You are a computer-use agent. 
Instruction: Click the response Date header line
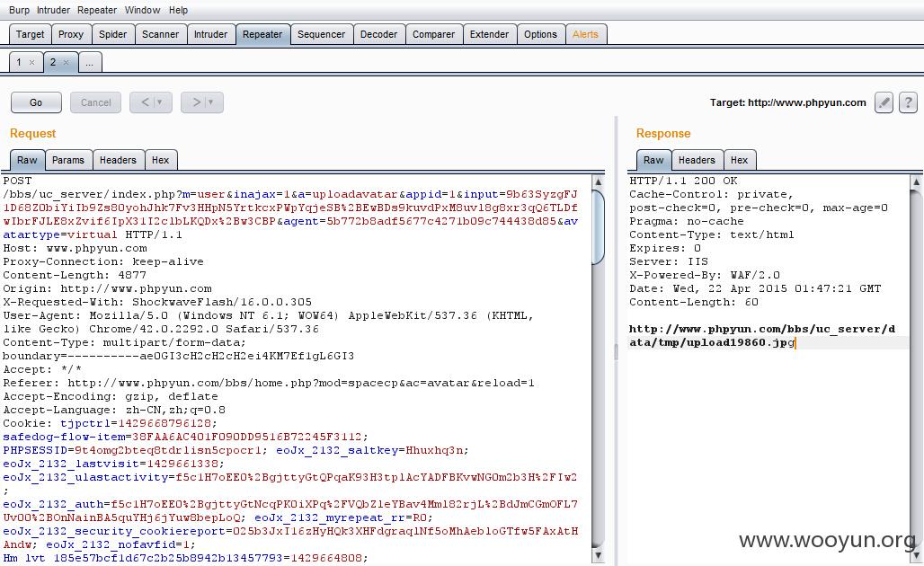click(755, 288)
